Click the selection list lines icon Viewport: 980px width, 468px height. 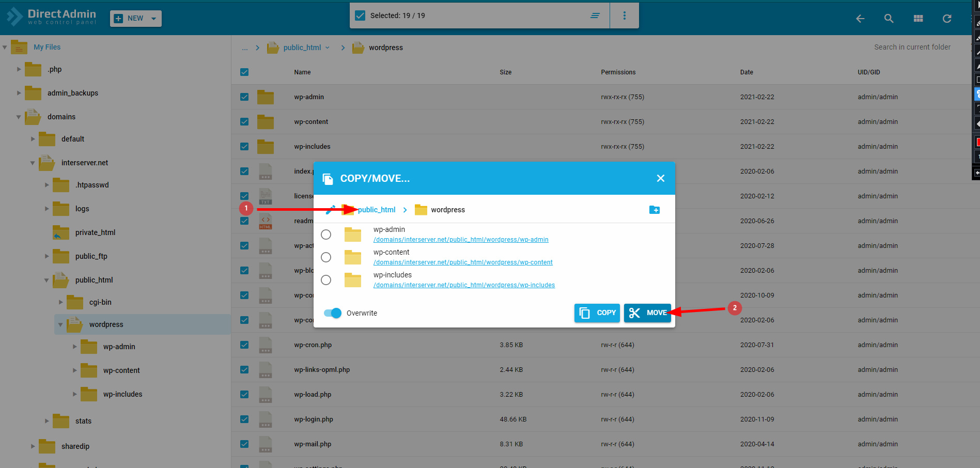[x=595, y=15]
